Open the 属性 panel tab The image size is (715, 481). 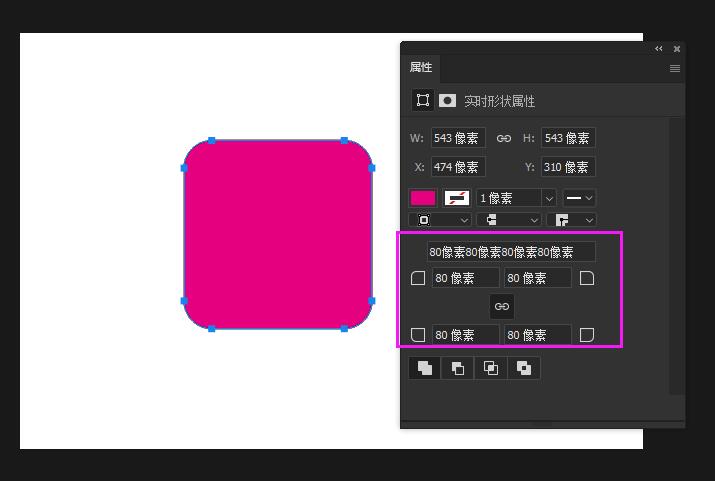pos(420,67)
